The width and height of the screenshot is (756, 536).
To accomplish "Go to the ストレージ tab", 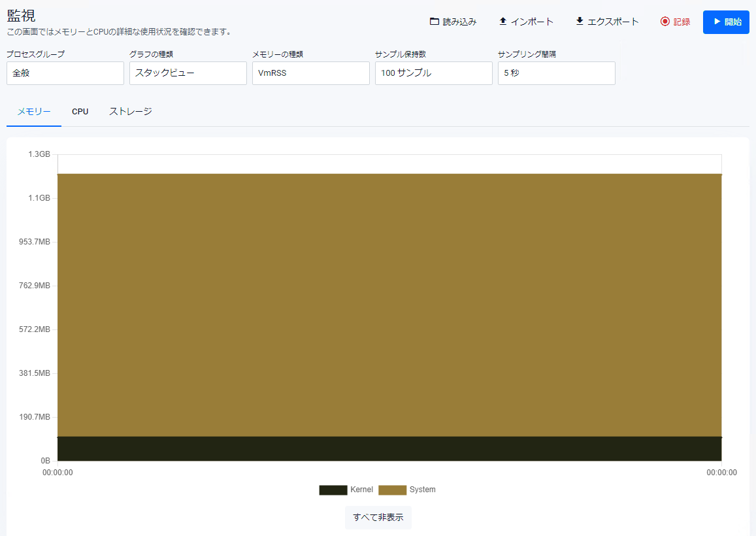I will 131,112.
